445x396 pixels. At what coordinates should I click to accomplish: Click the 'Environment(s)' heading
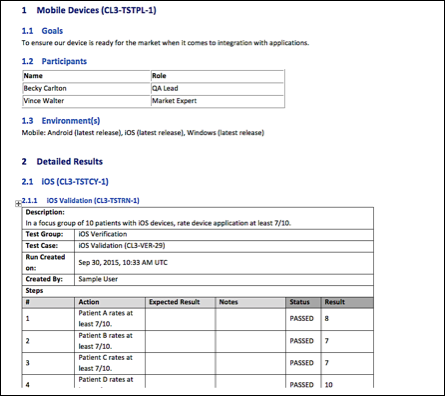pyautogui.click(x=71, y=121)
